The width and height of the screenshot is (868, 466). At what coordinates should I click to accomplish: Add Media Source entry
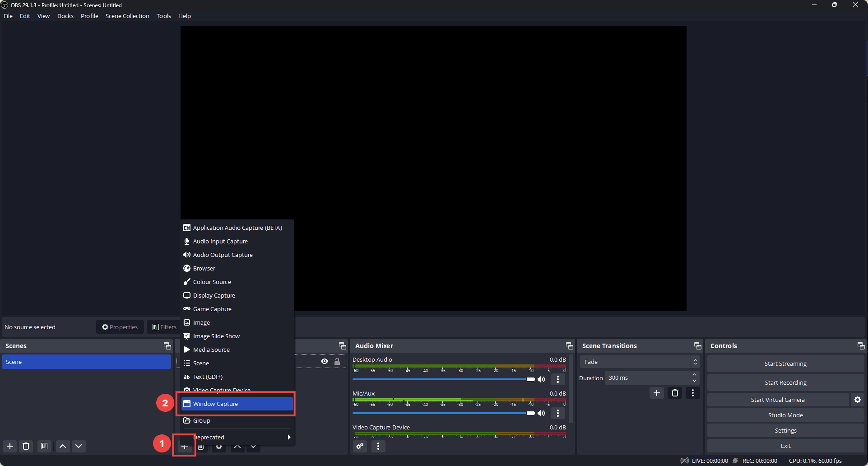tap(237, 349)
